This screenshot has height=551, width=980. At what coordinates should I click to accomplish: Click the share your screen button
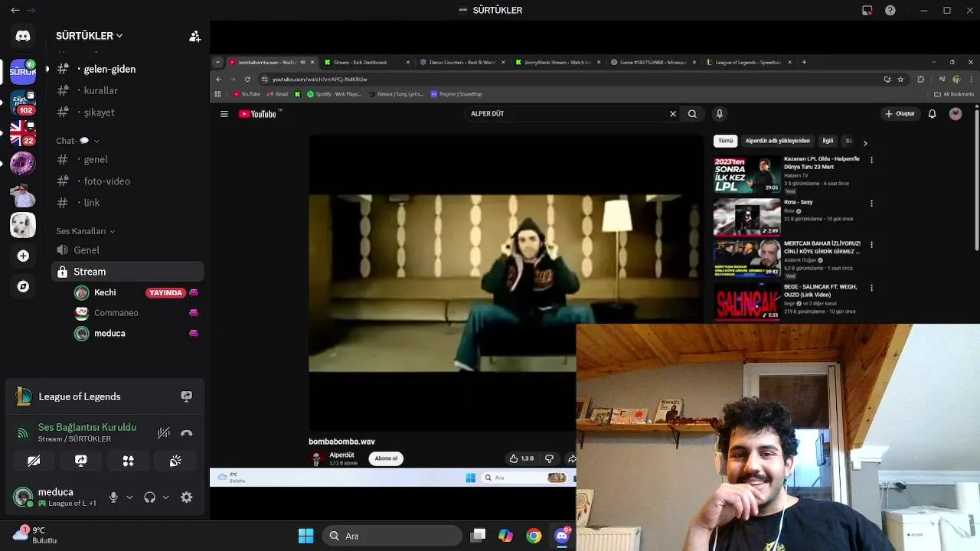[81, 461]
